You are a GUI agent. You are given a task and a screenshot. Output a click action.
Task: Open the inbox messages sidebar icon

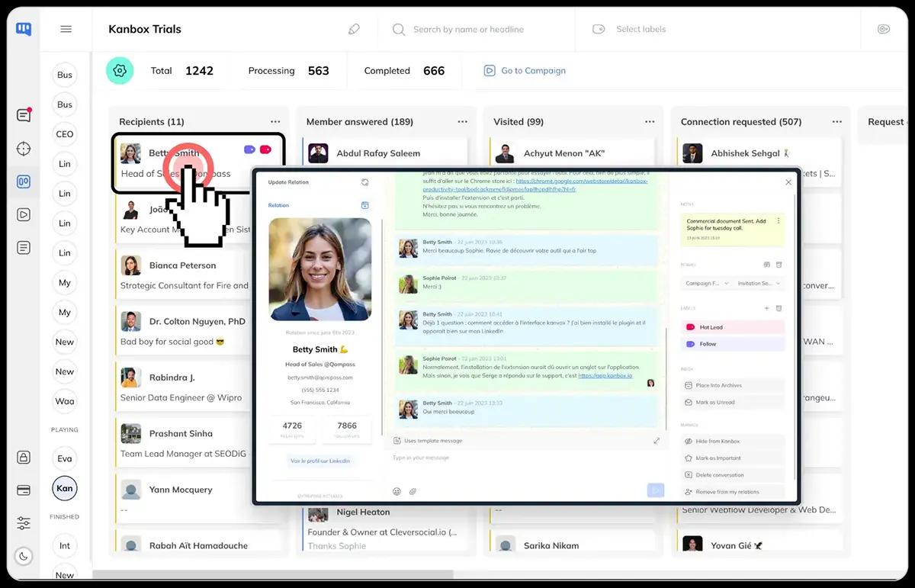24,115
